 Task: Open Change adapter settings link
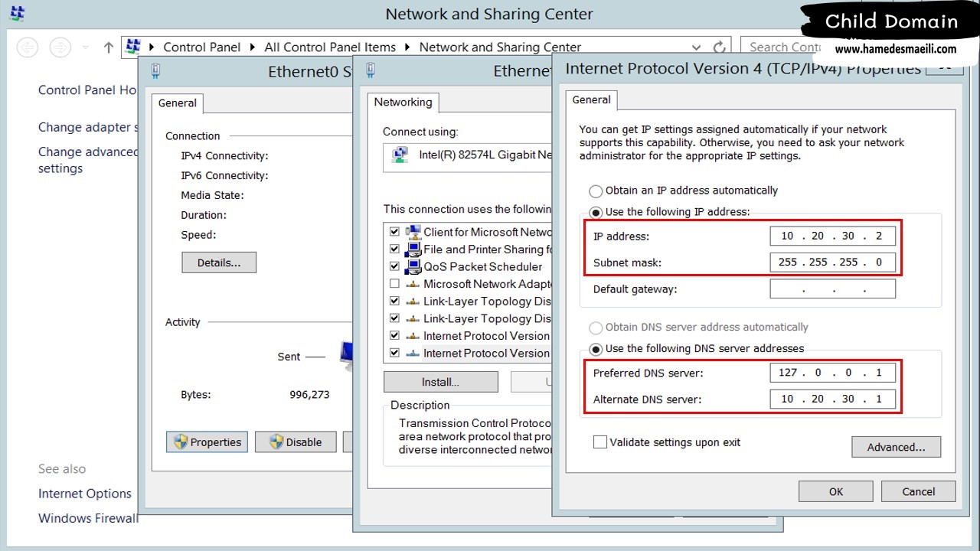coord(88,127)
